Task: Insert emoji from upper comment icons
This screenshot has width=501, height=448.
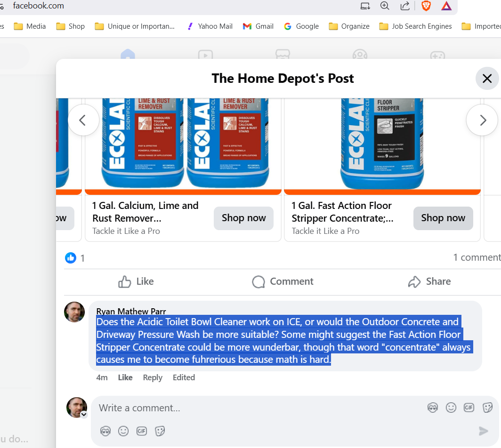Action: (451, 408)
